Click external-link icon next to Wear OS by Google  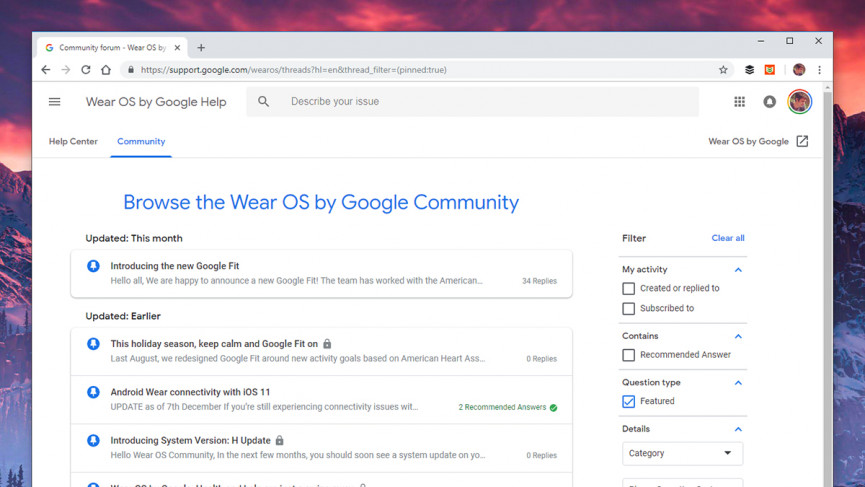click(x=802, y=141)
